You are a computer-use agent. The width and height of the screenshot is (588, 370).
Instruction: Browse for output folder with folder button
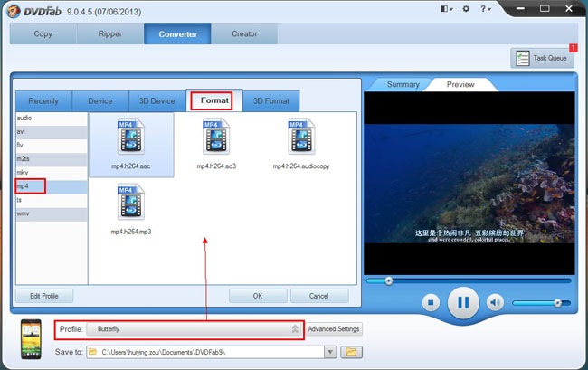point(351,352)
